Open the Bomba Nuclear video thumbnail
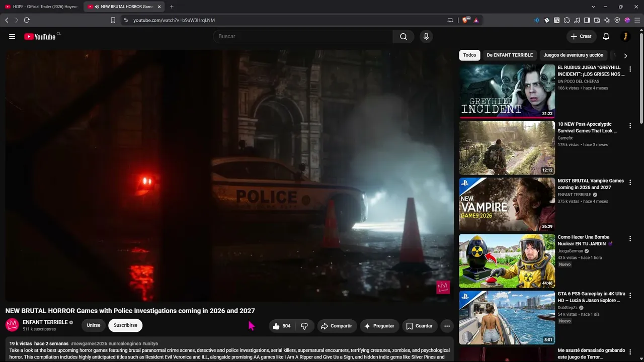The width and height of the screenshot is (644, 362). coord(507,261)
